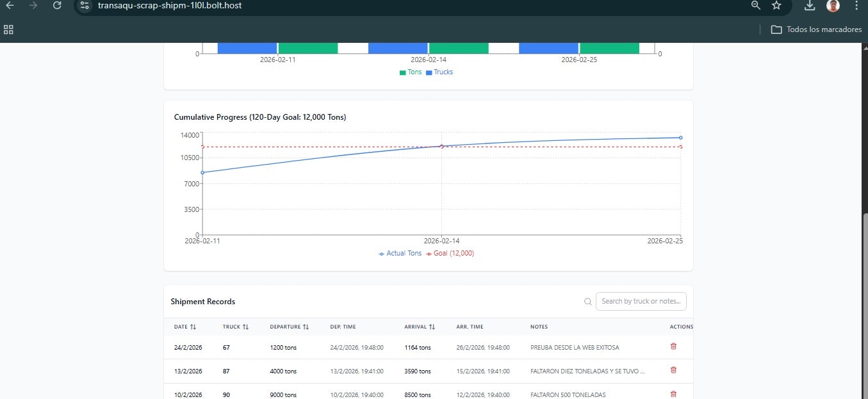
Task: Click the Search by truck or notes field
Action: (x=641, y=301)
